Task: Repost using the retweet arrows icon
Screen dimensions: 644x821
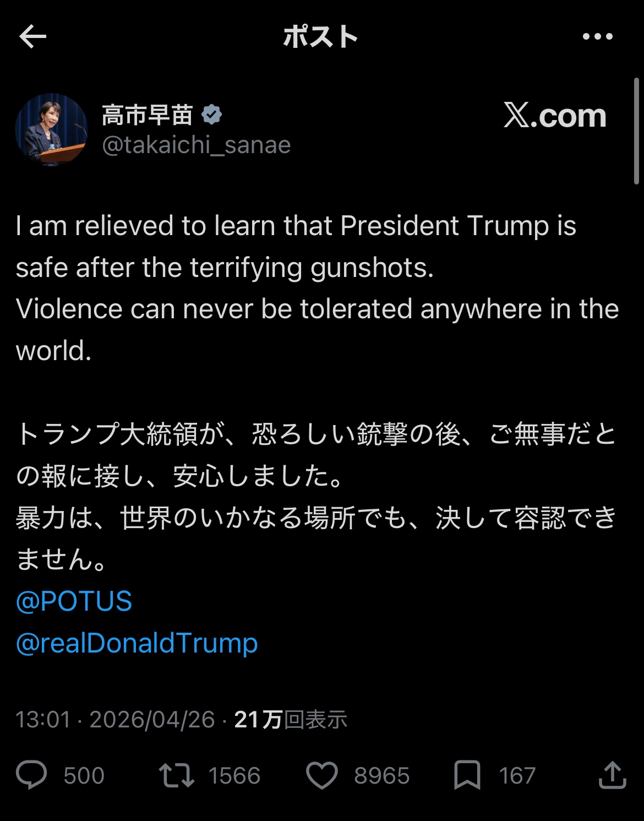Action: pyautogui.click(x=176, y=775)
